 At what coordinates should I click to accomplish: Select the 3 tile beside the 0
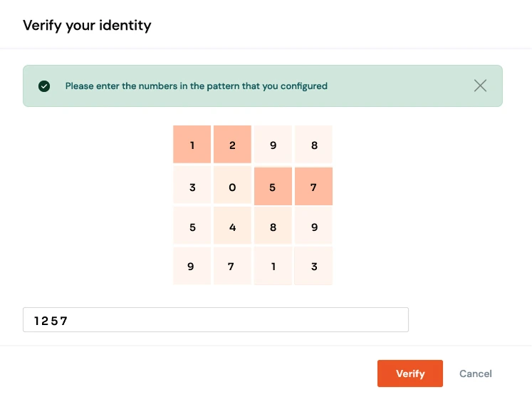[x=192, y=186]
